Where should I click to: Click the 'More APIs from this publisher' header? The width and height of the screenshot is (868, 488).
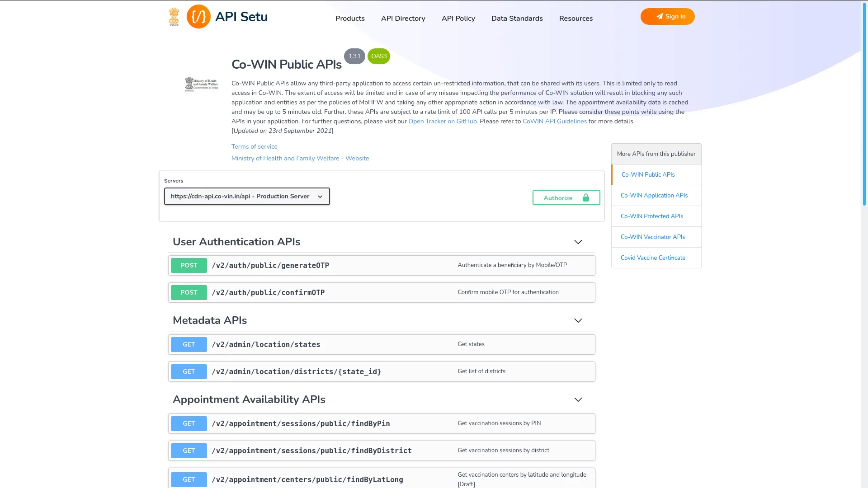pyautogui.click(x=656, y=154)
